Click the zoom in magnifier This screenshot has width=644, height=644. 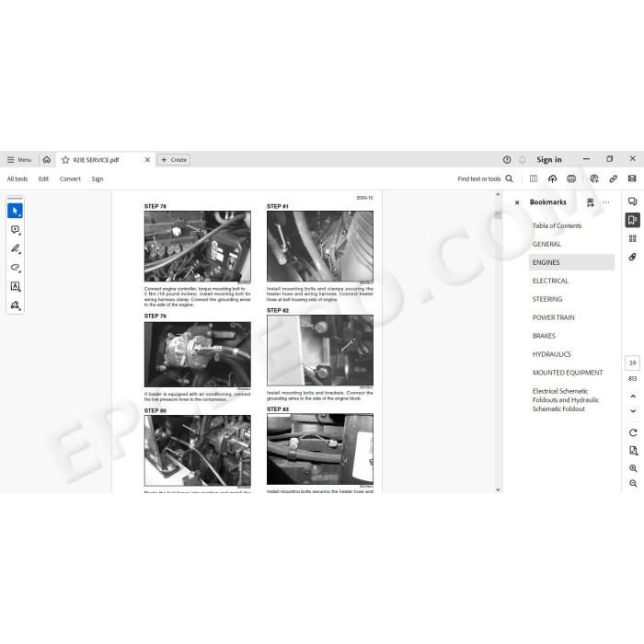(633, 468)
